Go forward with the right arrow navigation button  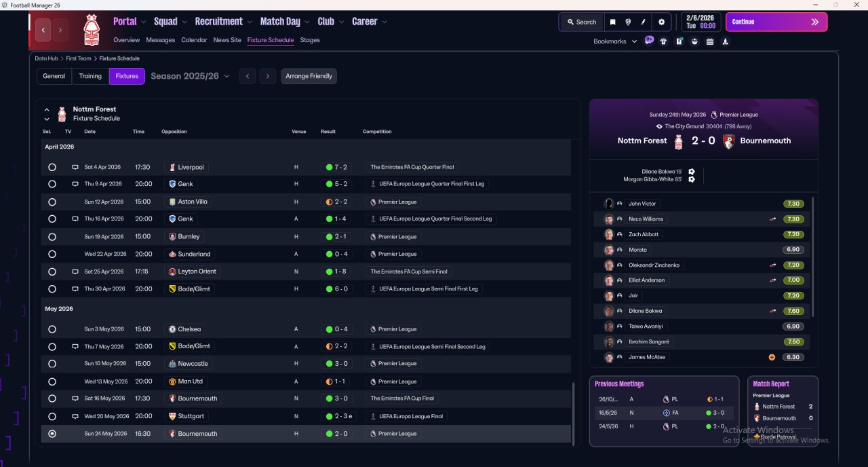point(60,30)
